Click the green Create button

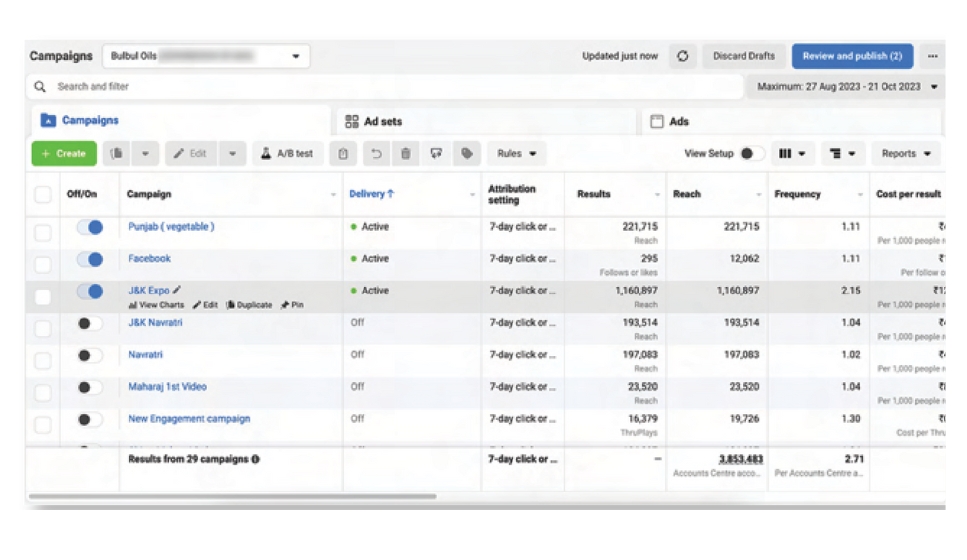[x=64, y=154]
